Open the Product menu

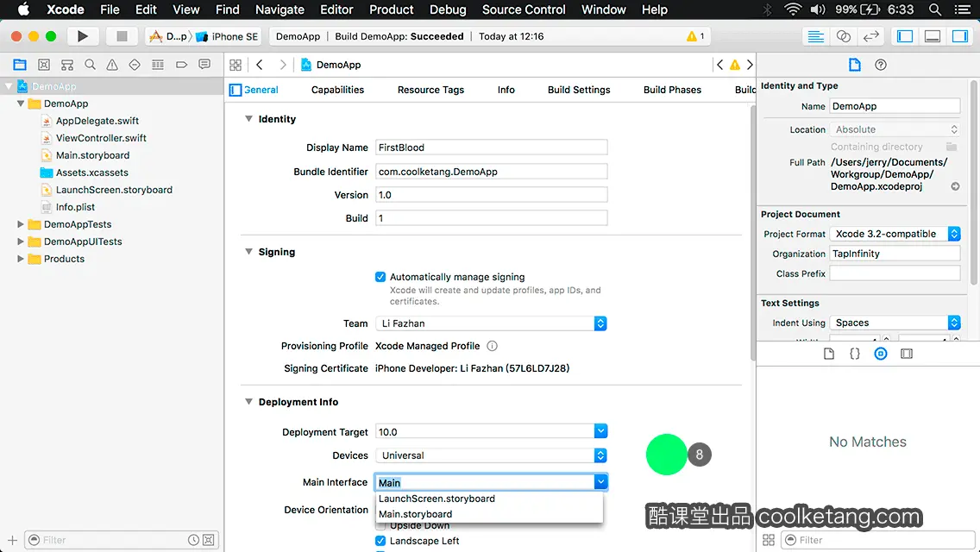[392, 9]
